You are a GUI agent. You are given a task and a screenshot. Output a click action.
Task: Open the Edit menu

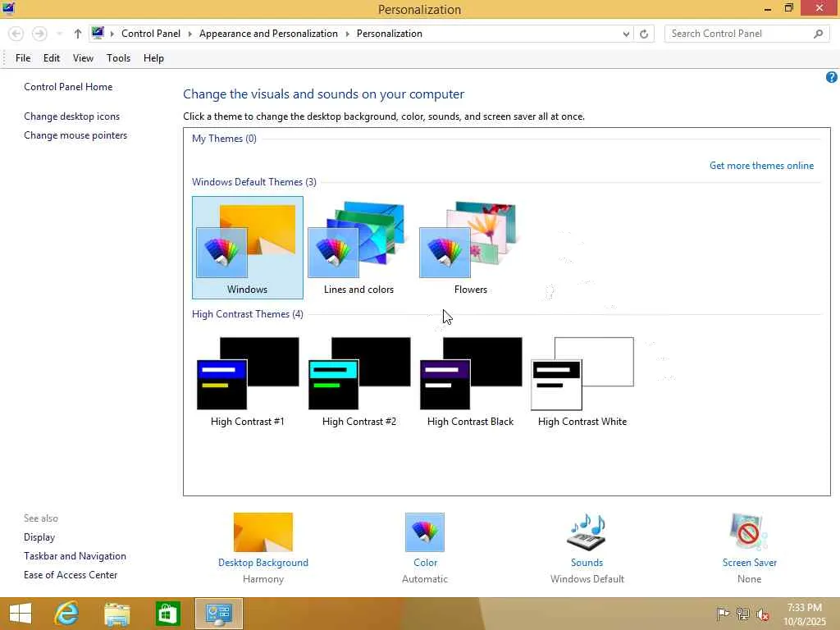[x=52, y=58]
